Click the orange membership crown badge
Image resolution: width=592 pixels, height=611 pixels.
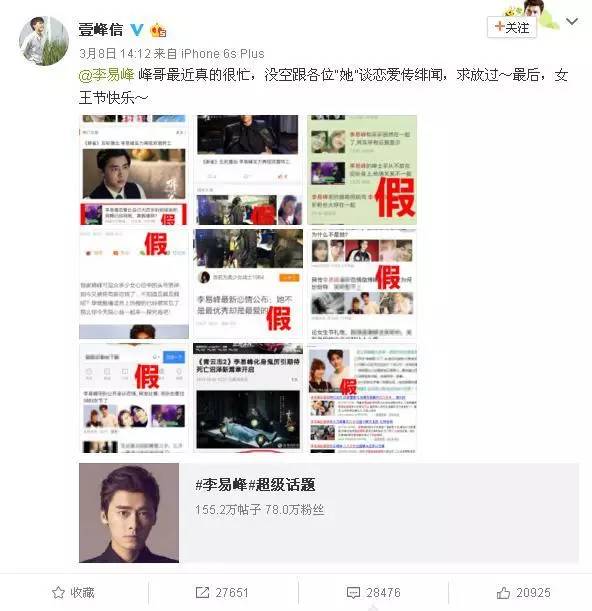(x=158, y=30)
